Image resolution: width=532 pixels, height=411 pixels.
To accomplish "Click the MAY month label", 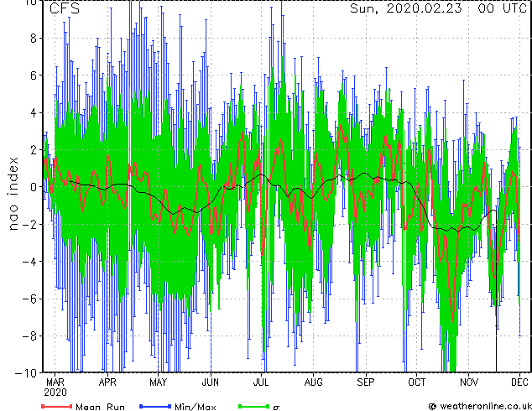I will 158,382.
